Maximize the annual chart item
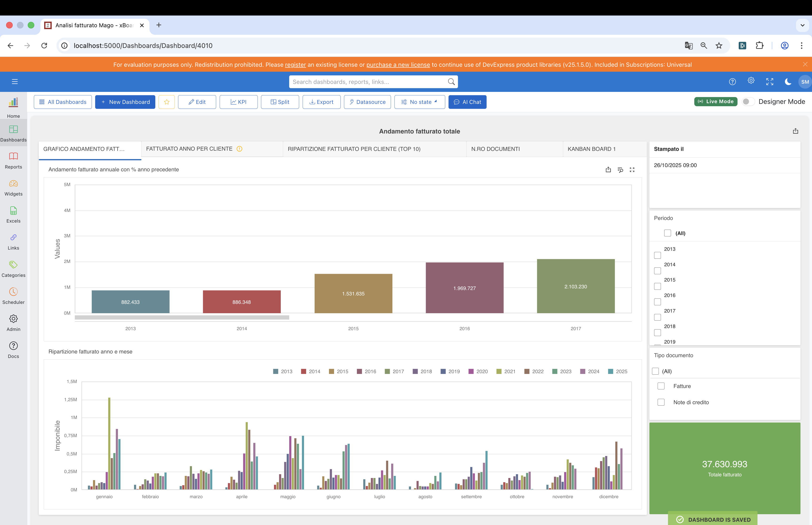Image resolution: width=812 pixels, height=525 pixels. tap(632, 170)
